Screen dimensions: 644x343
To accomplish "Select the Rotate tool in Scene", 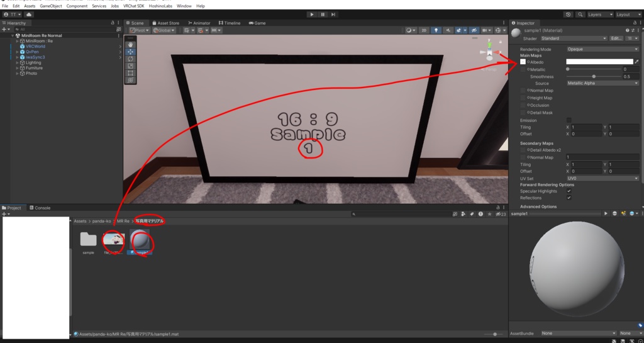I will pos(131,59).
